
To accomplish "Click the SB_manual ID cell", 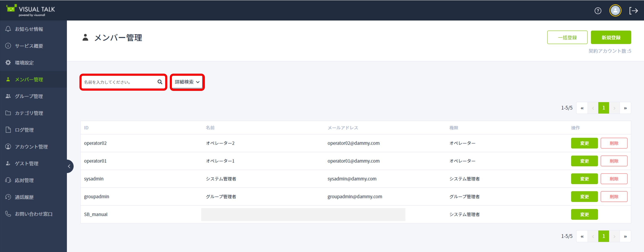I will coord(96,214).
